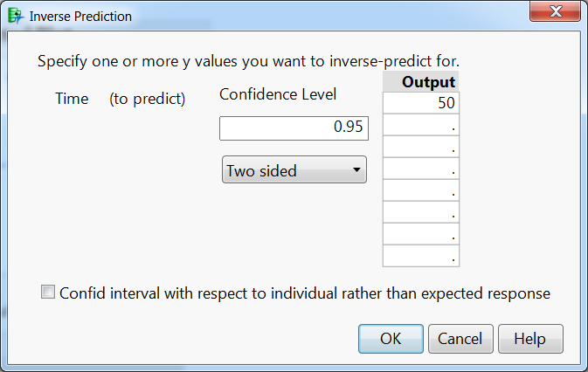Select the last Output row cell

point(421,256)
